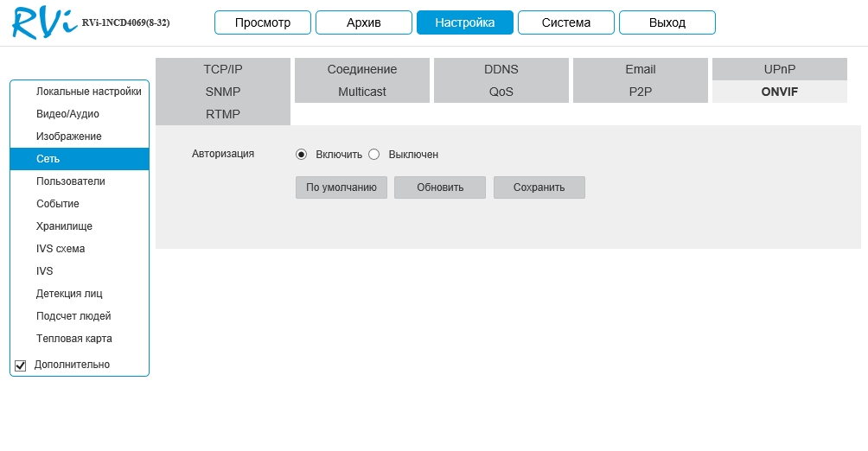Go to Детекция лиц sidebar item
The width and height of the screenshot is (868, 451).
[69, 294]
